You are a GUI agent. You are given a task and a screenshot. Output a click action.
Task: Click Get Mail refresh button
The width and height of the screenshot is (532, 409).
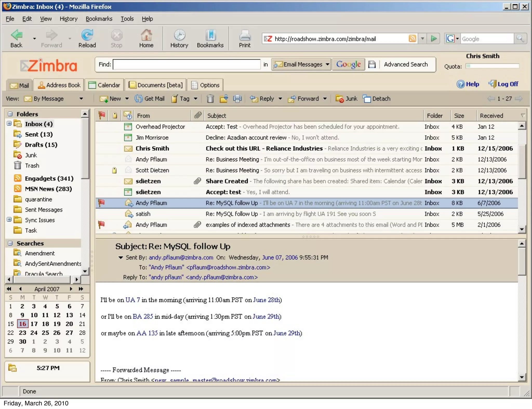tap(150, 99)
